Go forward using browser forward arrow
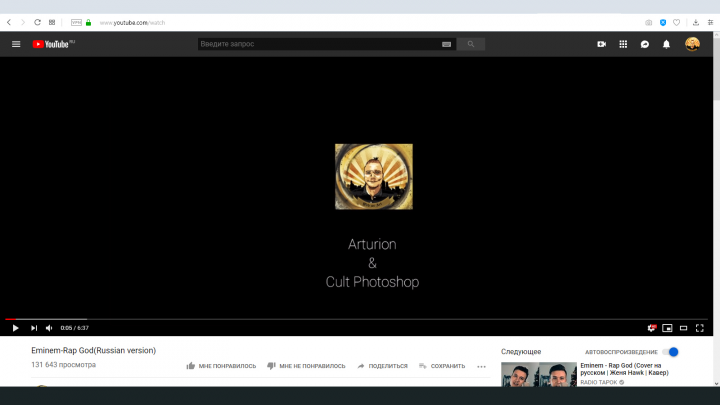Viewport: 720px width, 405px height. pos(22,22)
